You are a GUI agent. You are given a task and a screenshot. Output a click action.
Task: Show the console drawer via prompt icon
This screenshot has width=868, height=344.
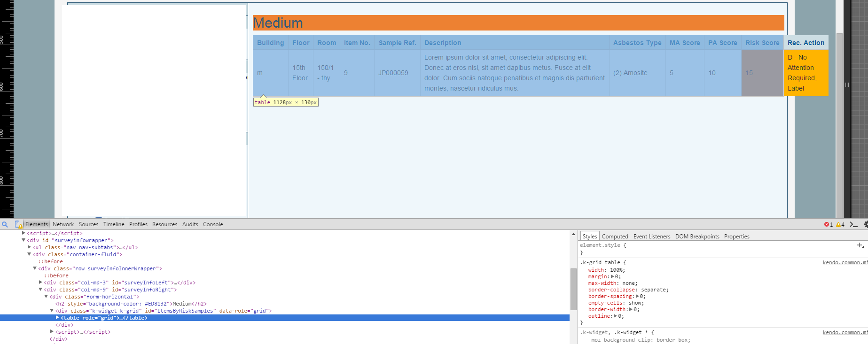[x=854, y=224]
